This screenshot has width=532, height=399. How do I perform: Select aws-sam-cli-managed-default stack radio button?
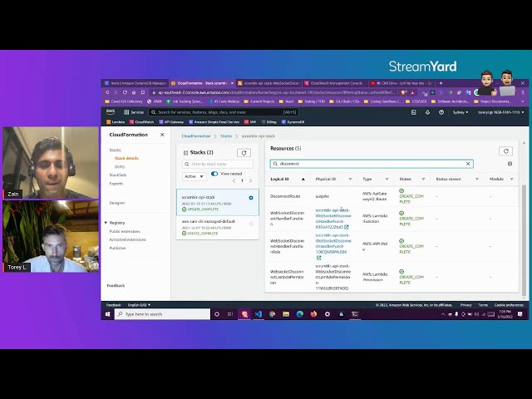(x=251, y=224)
